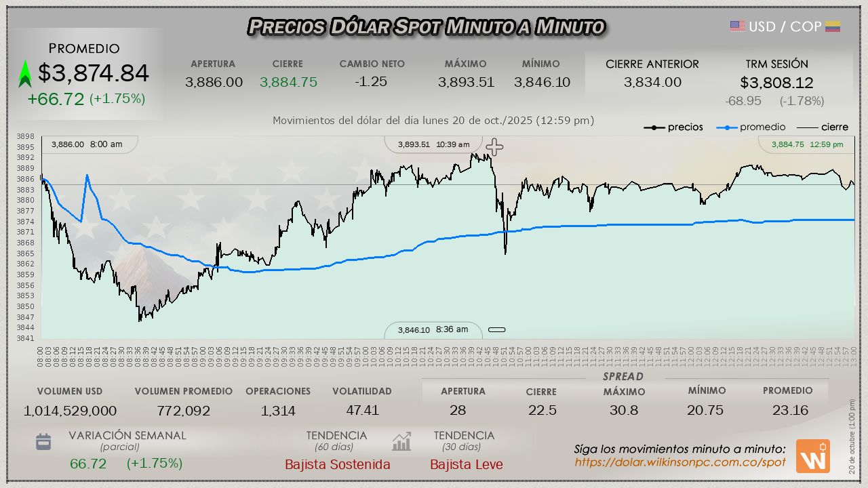Screen dimensions: 868x488
Task: Click the 3,886.00 8:00 am opening label
Action: pyautogui.click(x=87, y=144)
